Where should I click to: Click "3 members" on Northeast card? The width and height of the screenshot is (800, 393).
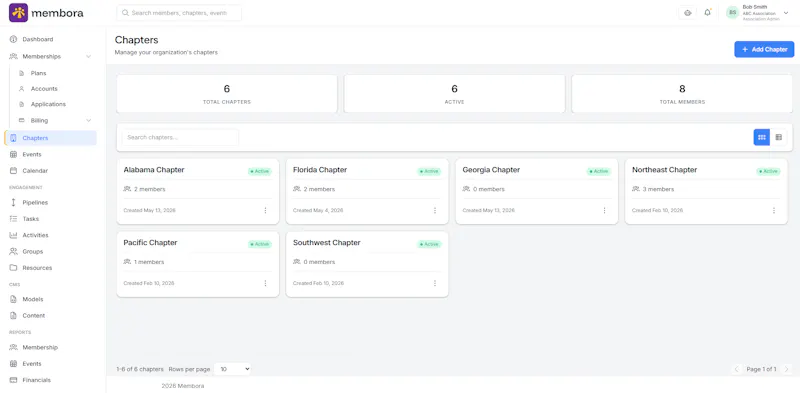(x=658, y=189)
